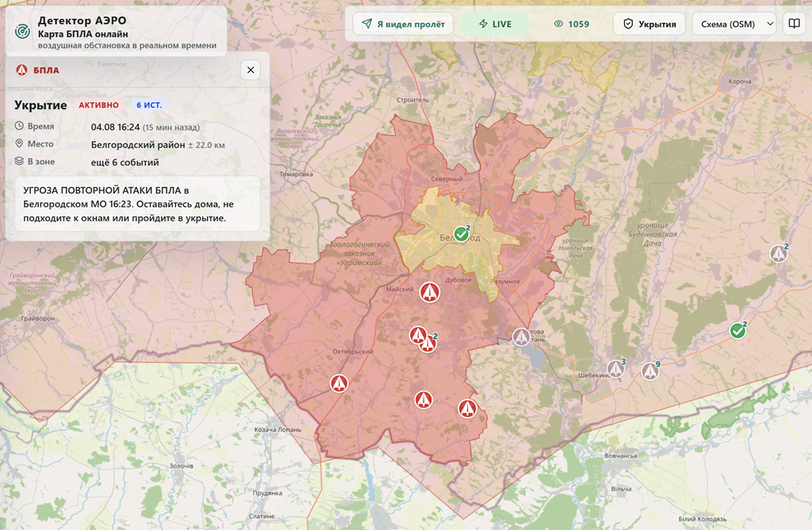
Task: Click the red БПЛА icon in panel header
Action: [21, 70]
